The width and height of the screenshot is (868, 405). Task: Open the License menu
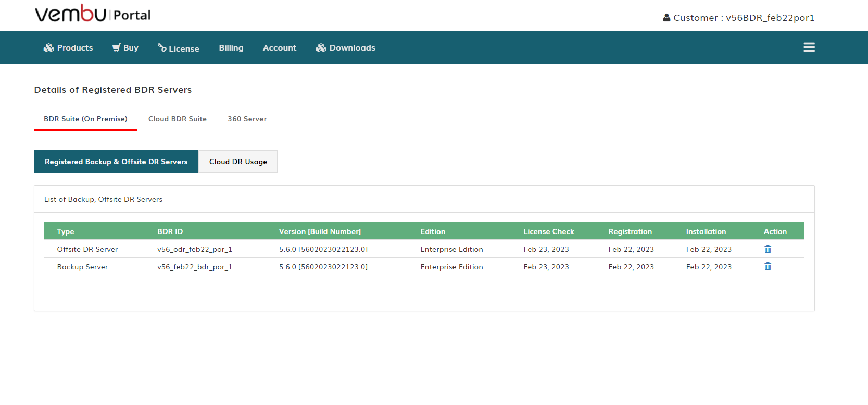click(x=179, y=48)
